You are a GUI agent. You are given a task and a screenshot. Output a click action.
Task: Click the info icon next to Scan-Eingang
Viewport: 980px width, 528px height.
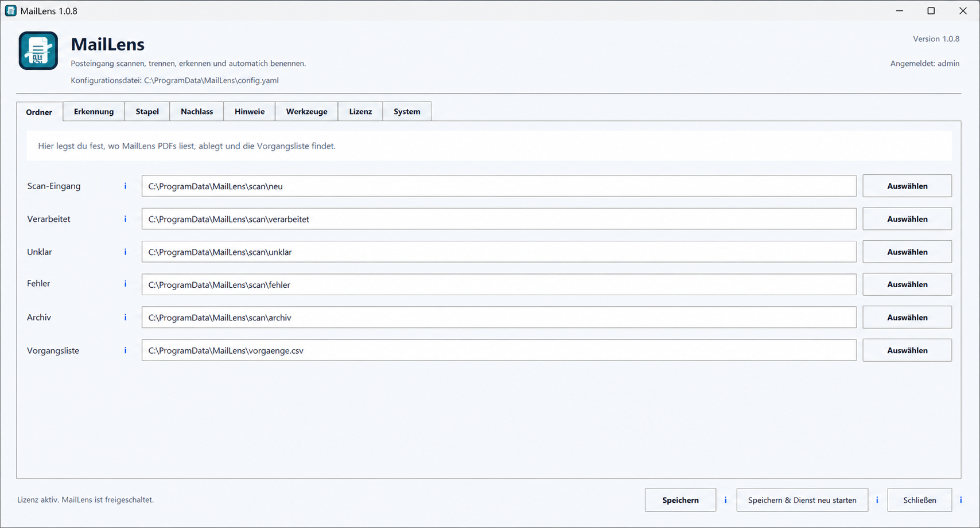(x=125, y=186)
